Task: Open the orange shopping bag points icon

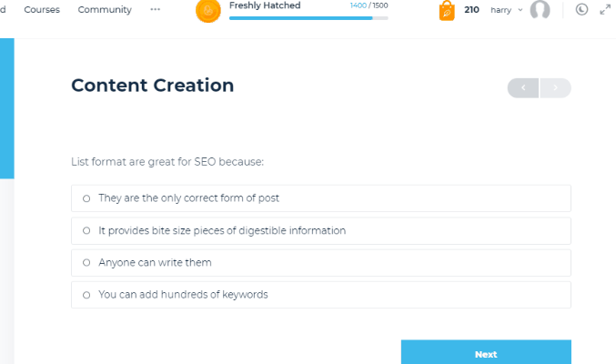Action: [x=447, y=11]
